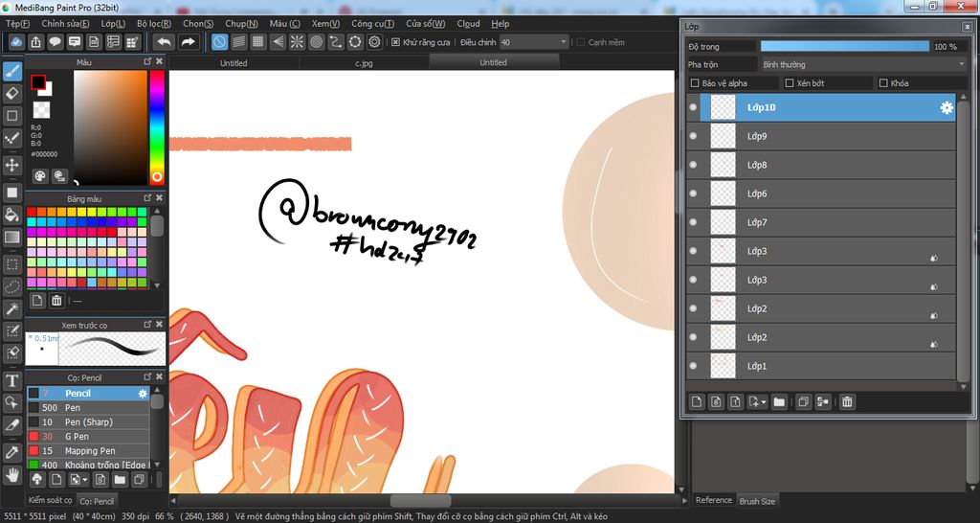Select the rectangular Selection tool

(11, 264)
